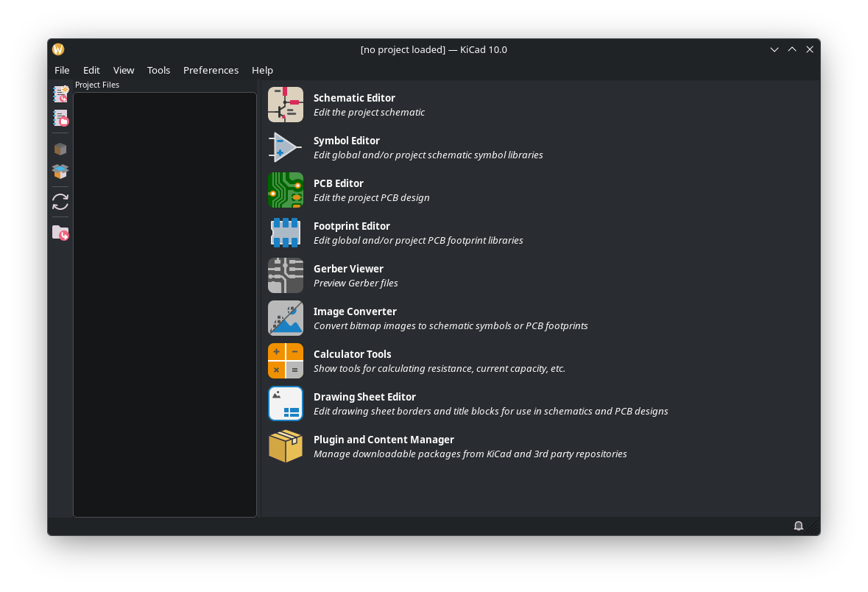Image resolution: width=868 pixels, height=592 pixels.
Task: Click the Archive project (zip box) icon
Action: click(x=60, y=149)
